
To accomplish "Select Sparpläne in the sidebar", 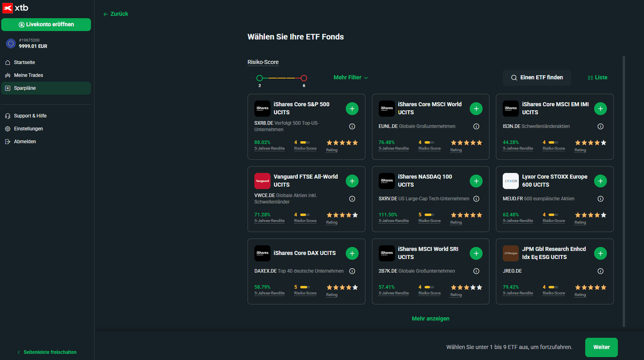I will click(46, 88).
